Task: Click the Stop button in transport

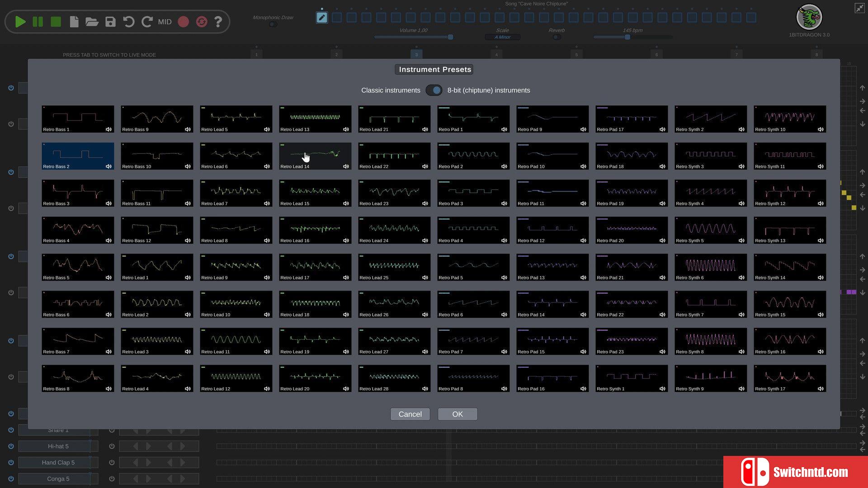Action: pos(56,21)
